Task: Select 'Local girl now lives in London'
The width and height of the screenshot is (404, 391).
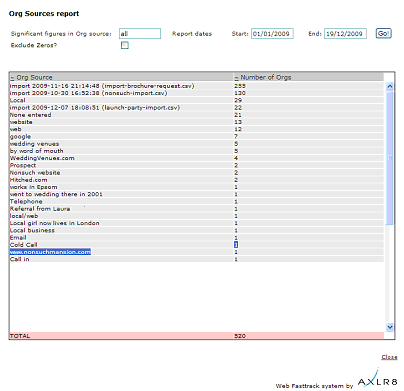Action: coord(197,223)
